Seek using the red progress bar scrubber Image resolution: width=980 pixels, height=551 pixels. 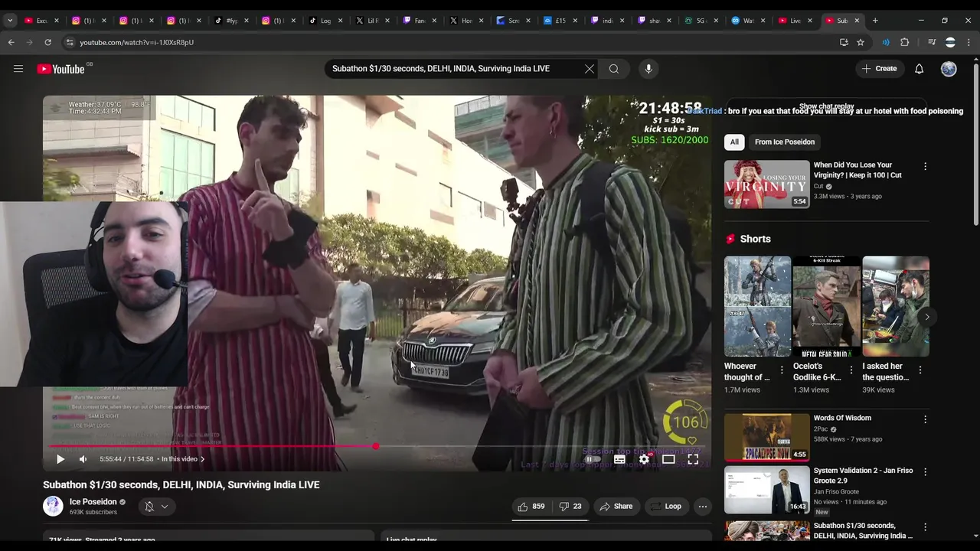tap(375, 445)
